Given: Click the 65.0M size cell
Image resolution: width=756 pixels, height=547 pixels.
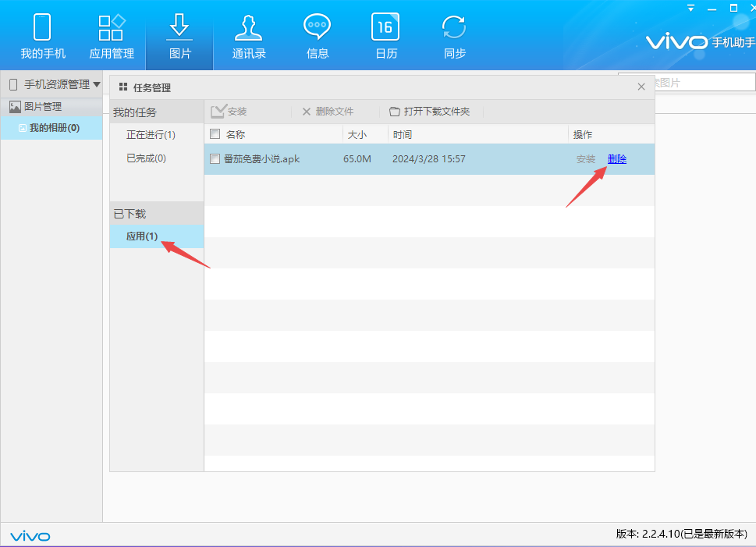Looking at the screenshot, I should point(357,158).
